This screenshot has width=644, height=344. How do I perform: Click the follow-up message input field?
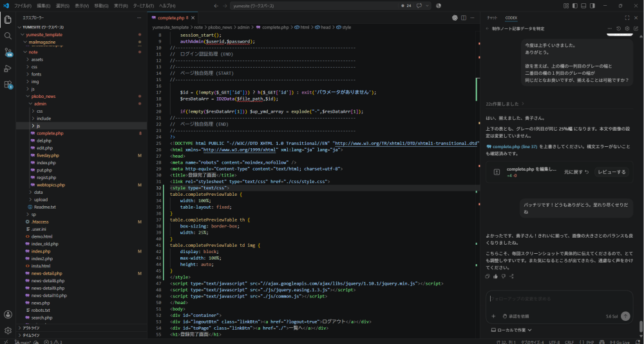(x=559, y=299)
